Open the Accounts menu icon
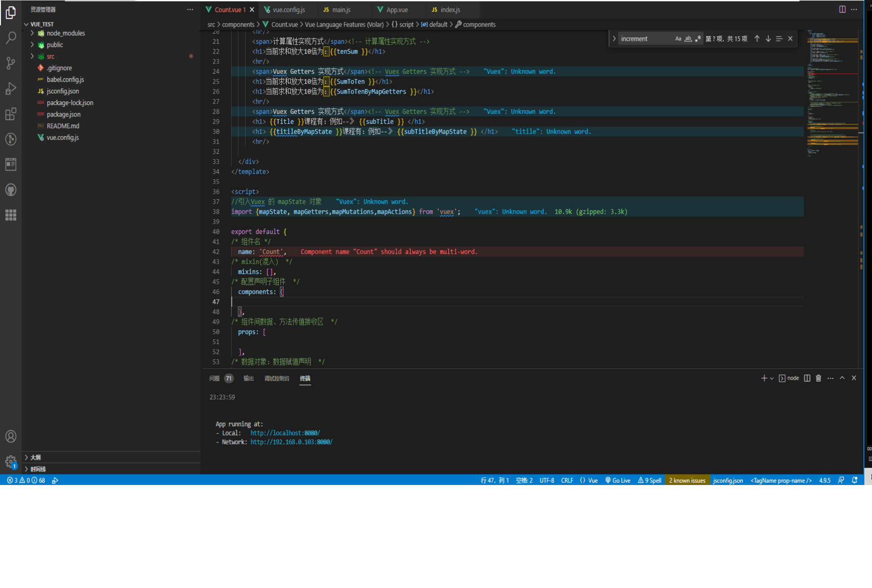Screen dimensions: 872x588 point(11,436)
